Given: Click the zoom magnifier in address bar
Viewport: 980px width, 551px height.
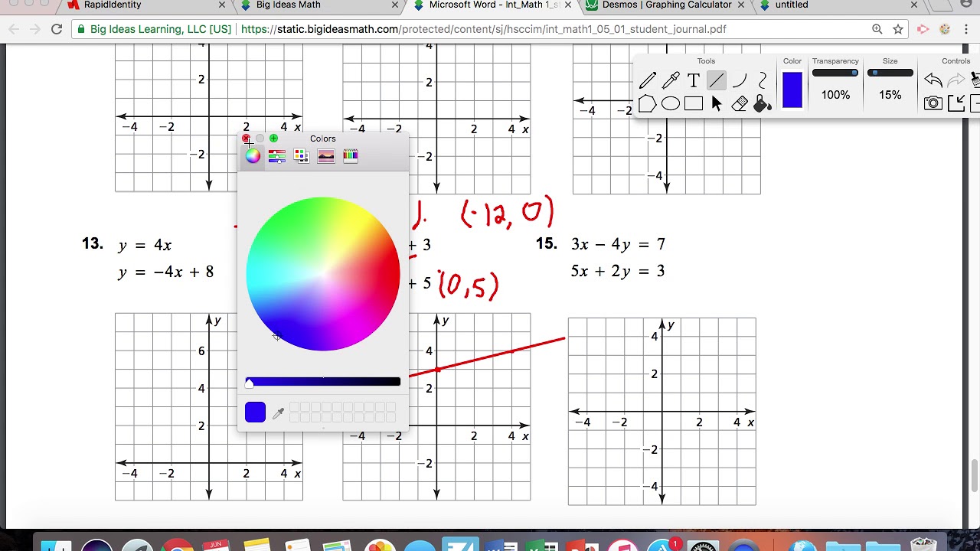Looking at the screenshot, I should click(x=877, y=29).
